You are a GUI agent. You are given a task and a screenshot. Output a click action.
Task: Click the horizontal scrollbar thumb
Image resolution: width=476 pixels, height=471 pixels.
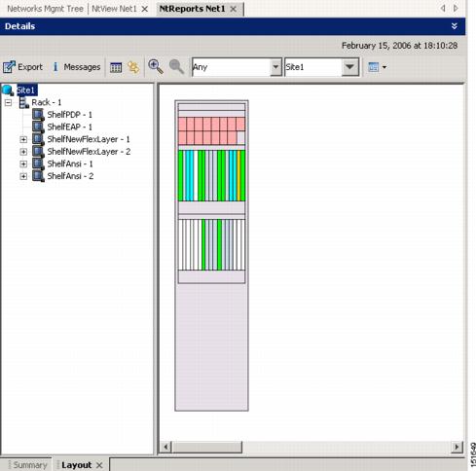click(207, 447)
